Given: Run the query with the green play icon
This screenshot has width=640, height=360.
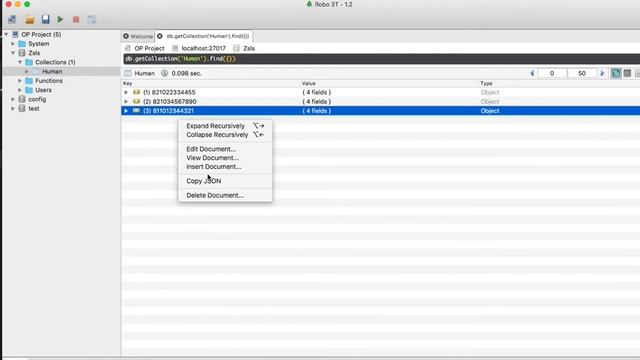Looking at the screenshot, I should (x=60, y=19).
